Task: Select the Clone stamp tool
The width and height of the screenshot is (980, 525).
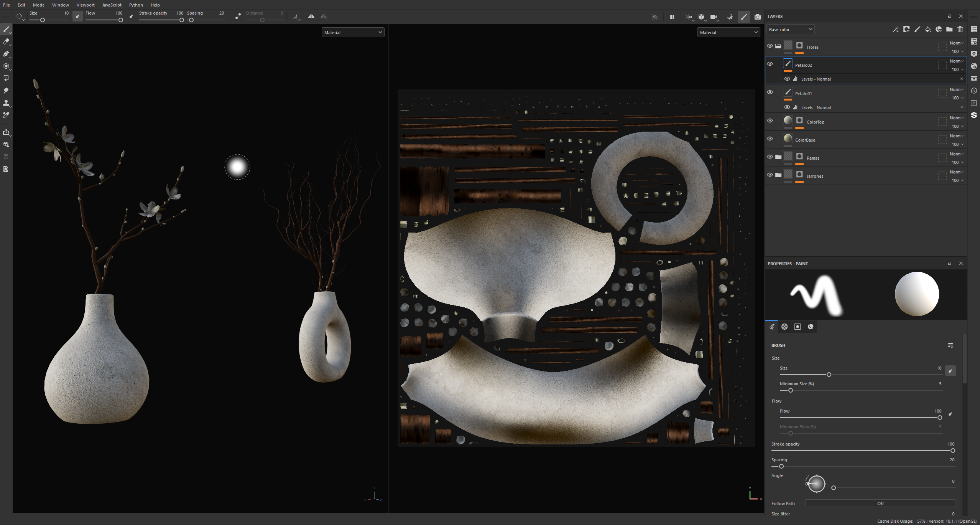Action: 6,103
